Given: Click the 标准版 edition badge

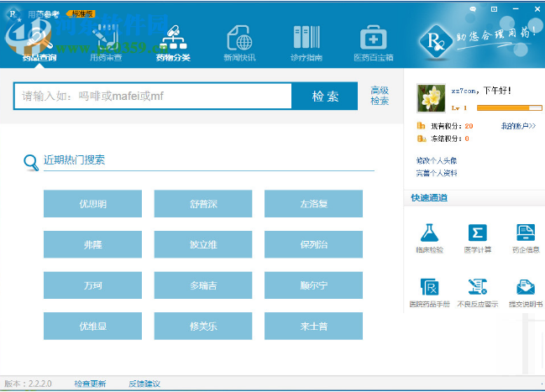Looking at the screenshot, I should pyautogui.click(x=81, y=14).
